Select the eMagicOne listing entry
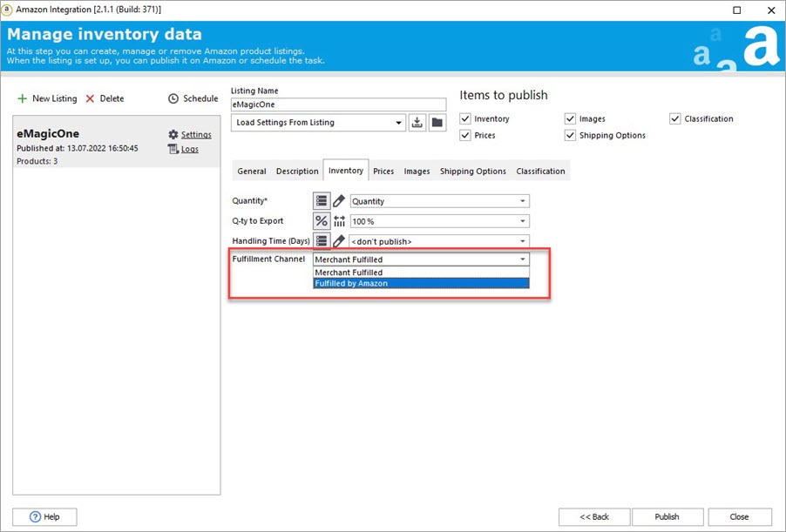The height and width of the screenshot is (532, 786). 116,142
